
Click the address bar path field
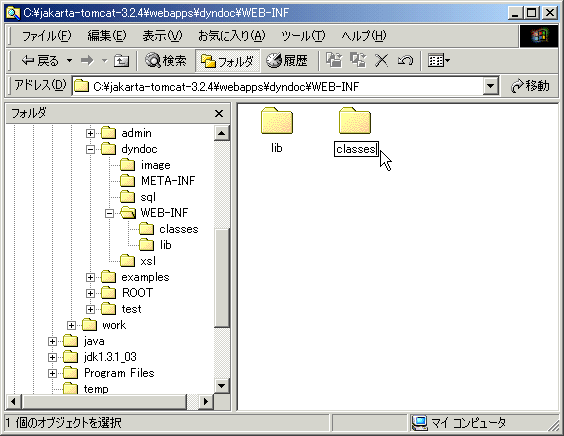pos(278,86)
